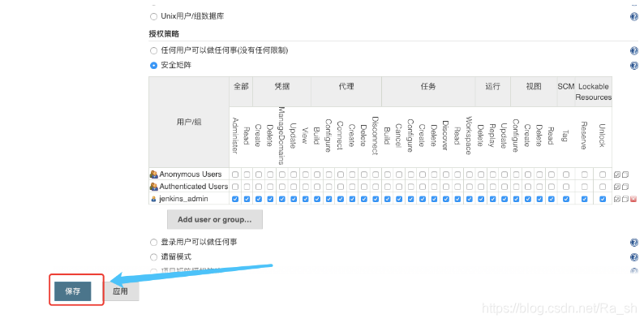Check Administer for Anonymous Users
The image size is (644, 323).
235,174
